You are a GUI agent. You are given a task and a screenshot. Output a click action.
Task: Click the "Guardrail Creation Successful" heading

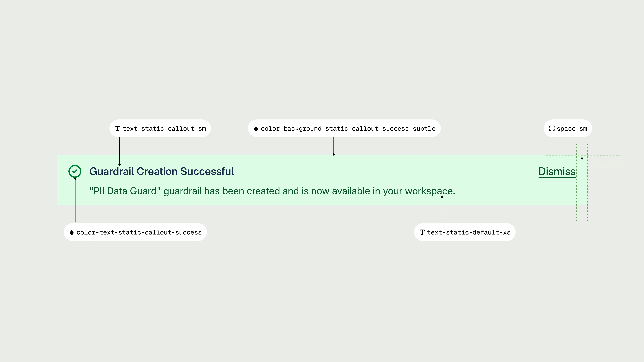click(x=162, y=172)
